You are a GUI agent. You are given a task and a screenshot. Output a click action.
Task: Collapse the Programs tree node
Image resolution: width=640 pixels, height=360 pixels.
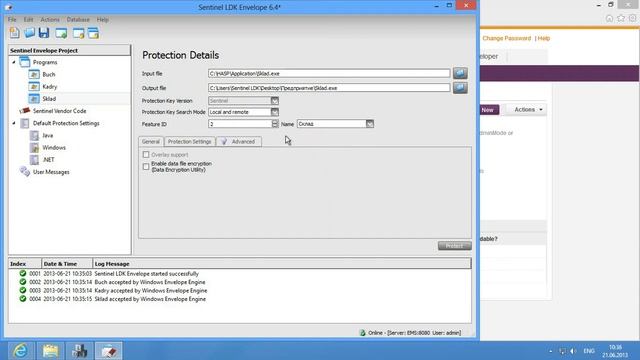[14, 62]
